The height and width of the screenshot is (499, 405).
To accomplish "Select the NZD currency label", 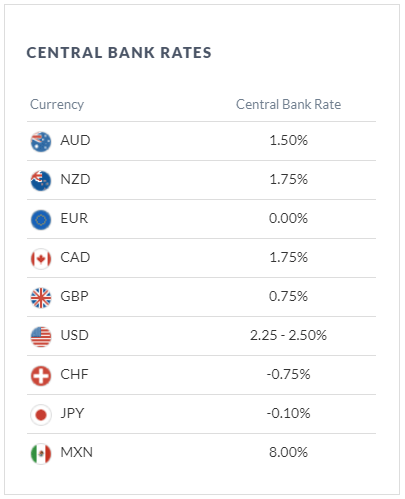I will click(x=75, y=179).
